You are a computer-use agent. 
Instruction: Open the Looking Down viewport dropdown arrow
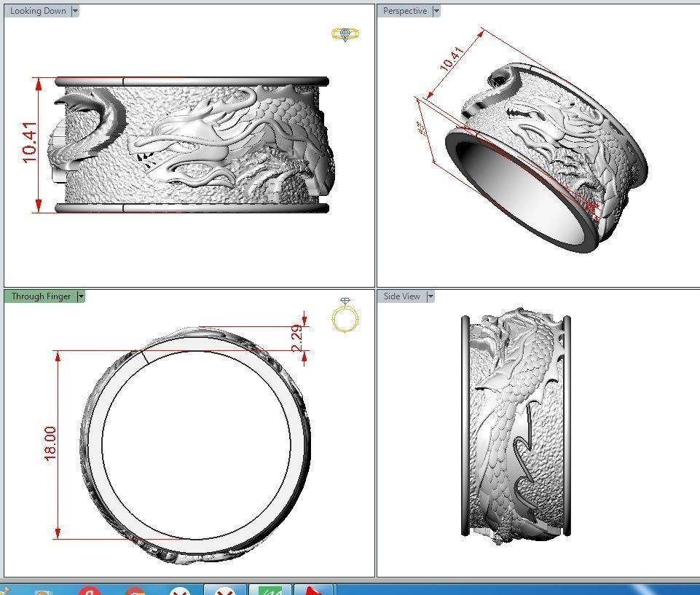(x=75, y=11)
